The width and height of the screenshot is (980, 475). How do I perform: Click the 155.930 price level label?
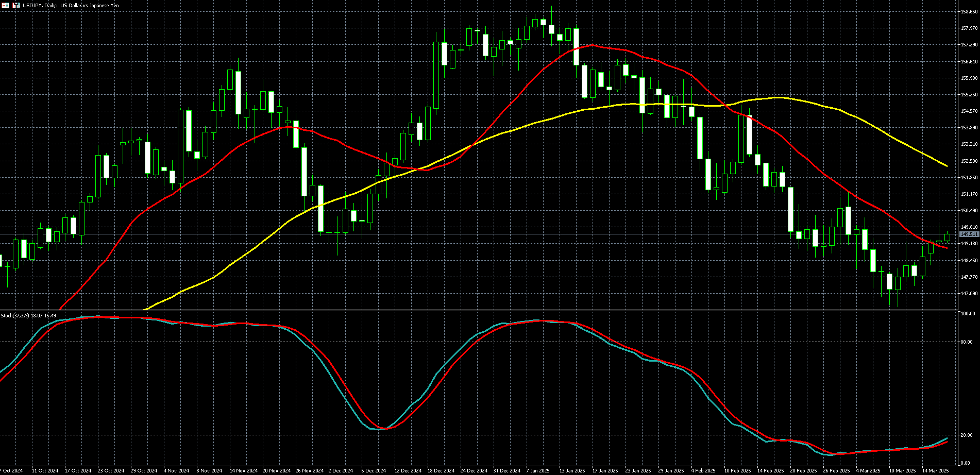pos(969,78)
